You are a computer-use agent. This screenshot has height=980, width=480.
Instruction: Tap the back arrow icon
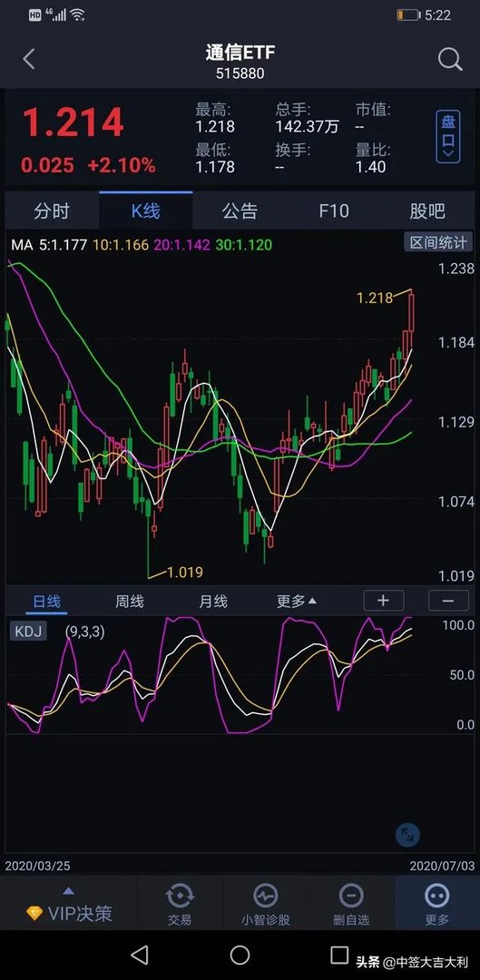point(29,59)
